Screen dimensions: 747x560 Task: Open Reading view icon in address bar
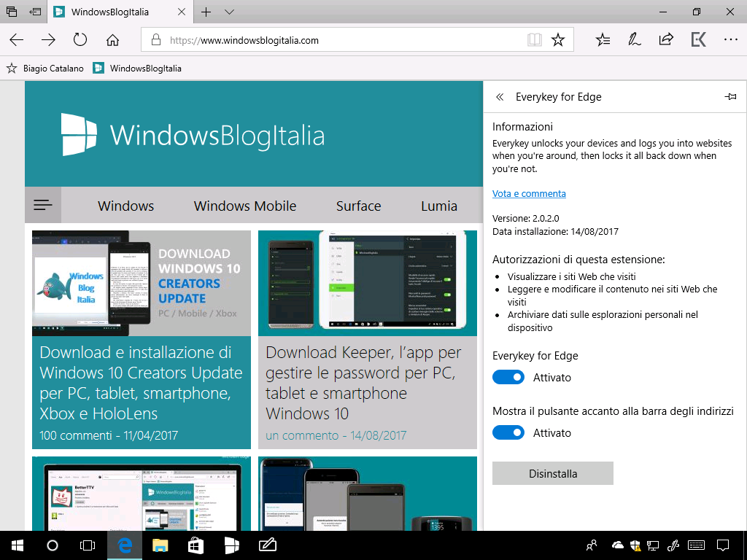[x=535, y=40]
